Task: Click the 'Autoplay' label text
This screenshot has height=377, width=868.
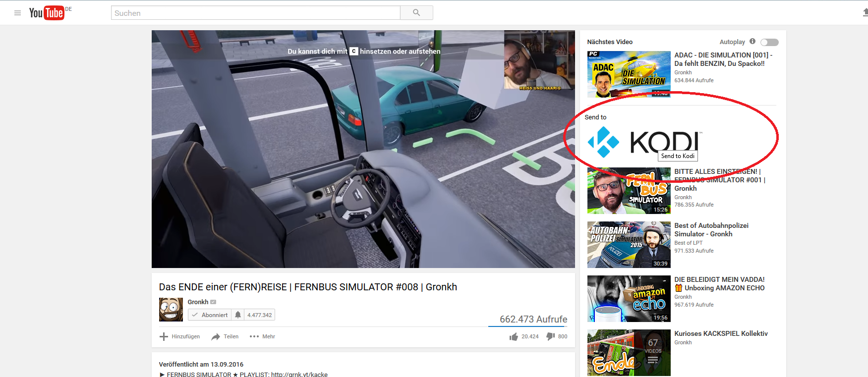Action: point(732,42)
